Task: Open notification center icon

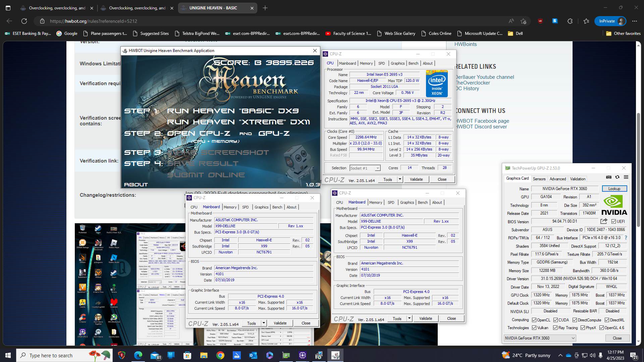Action: pyautogui.click(x=634, y=355)
